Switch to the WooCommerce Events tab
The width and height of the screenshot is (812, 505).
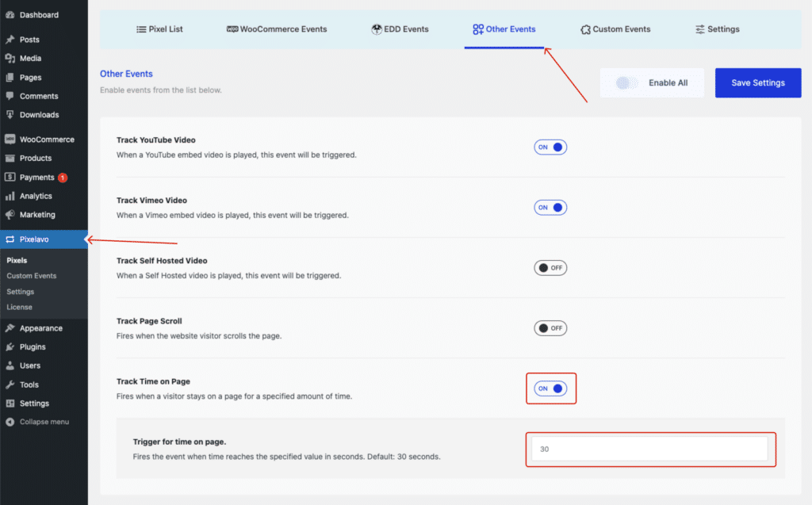coord(277,29)
